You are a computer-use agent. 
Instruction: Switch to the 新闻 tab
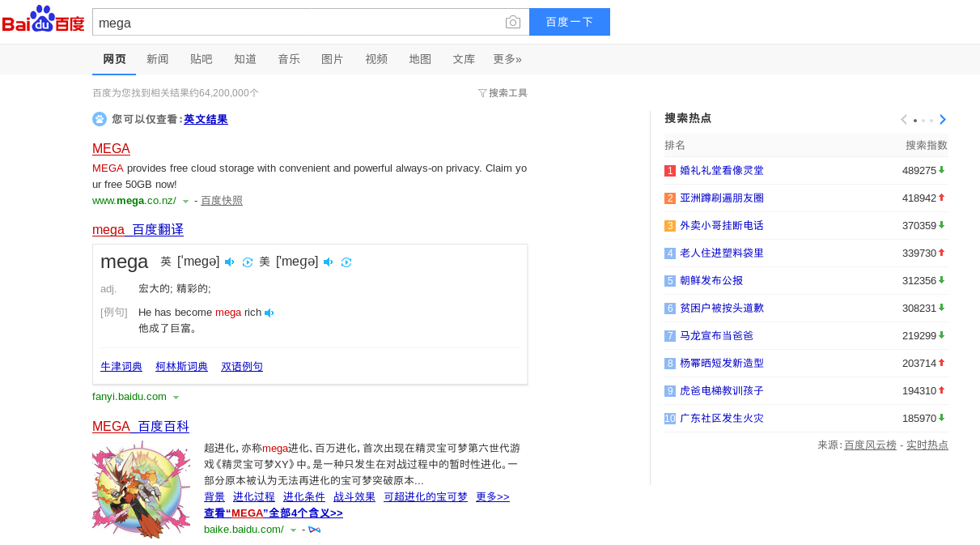[158, 59]
